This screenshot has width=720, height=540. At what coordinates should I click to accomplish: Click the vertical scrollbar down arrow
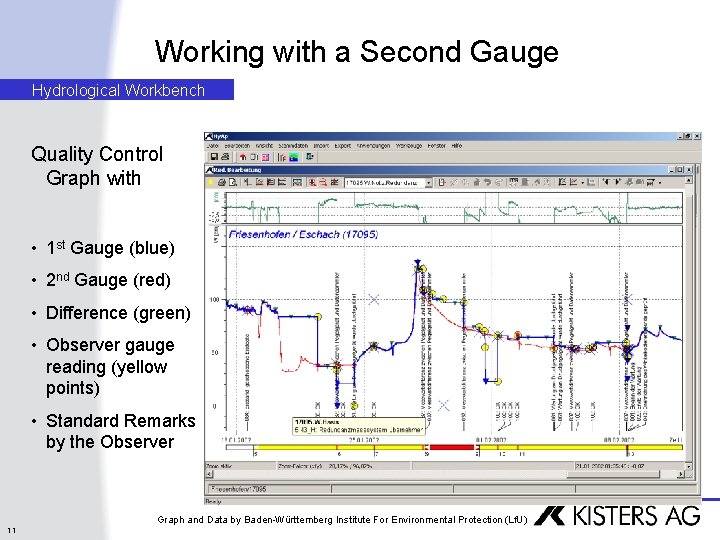click(x=688, y=466)
